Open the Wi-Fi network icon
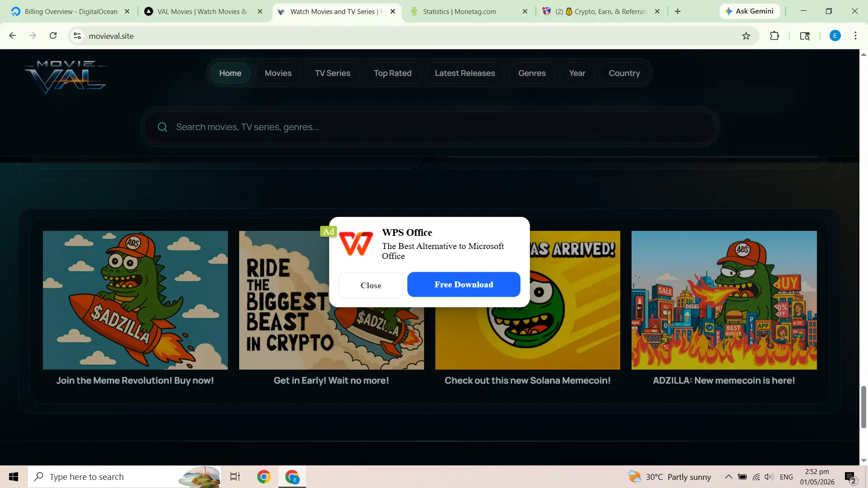 point(756,477)
